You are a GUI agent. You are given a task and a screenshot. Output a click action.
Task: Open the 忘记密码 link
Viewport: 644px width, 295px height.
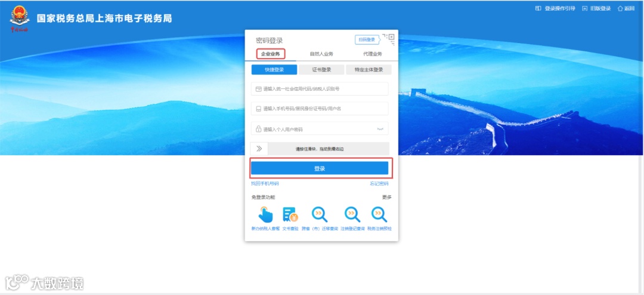(379, 183)
